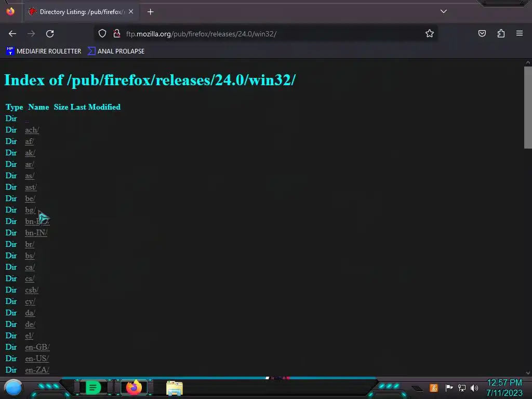The width and height of the screenshot is (532, 399).
Task: Open the green notes app on taskbar
Action: [x=93, y=388]
